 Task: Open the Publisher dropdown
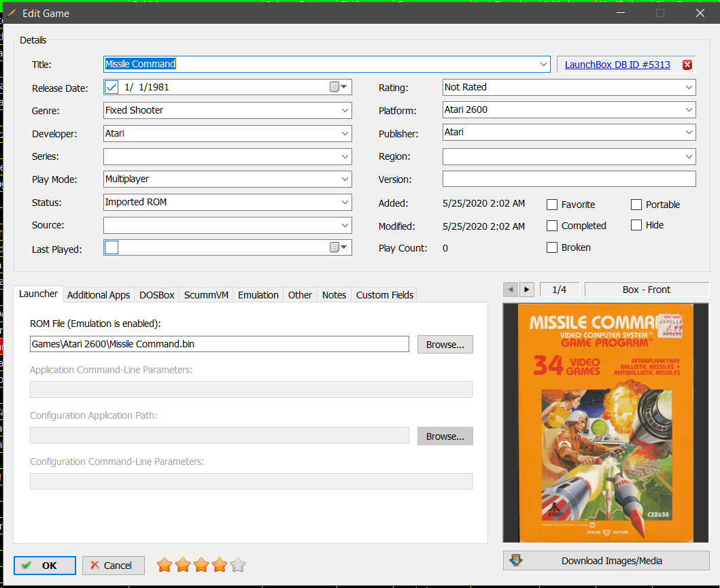click(x=689, y=132)
